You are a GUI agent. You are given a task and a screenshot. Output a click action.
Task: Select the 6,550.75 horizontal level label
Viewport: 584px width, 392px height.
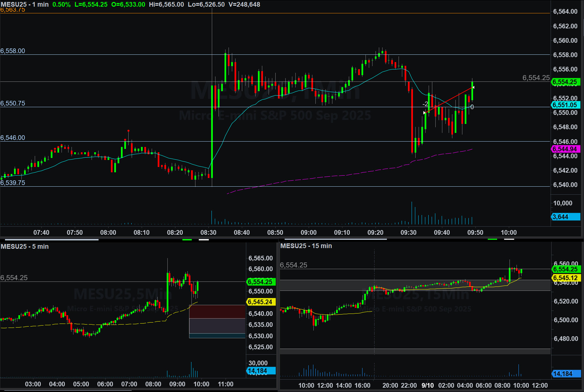click(13, 103)
